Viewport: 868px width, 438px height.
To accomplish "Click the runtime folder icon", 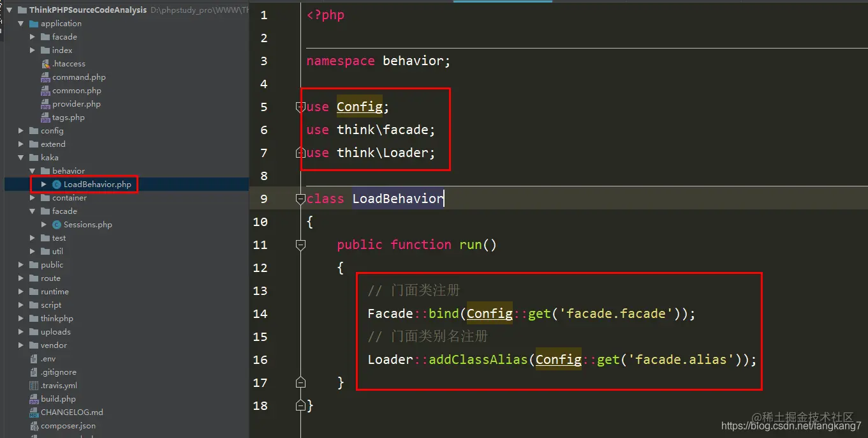I will [34, 292].
